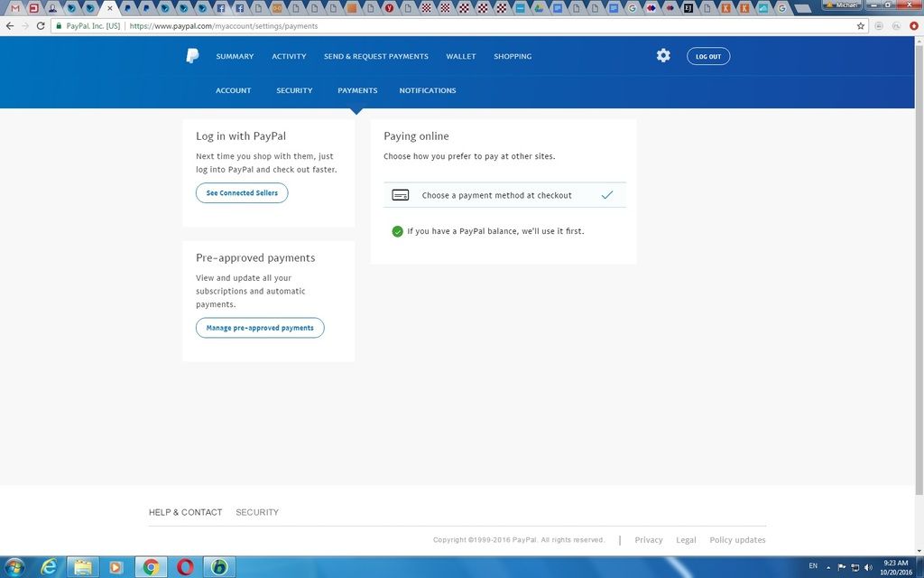Image resolution: width=924 pixels, height=578 pixels.
Task: Click the blue checkmark on the payment method row
Action: pos(607,195)
